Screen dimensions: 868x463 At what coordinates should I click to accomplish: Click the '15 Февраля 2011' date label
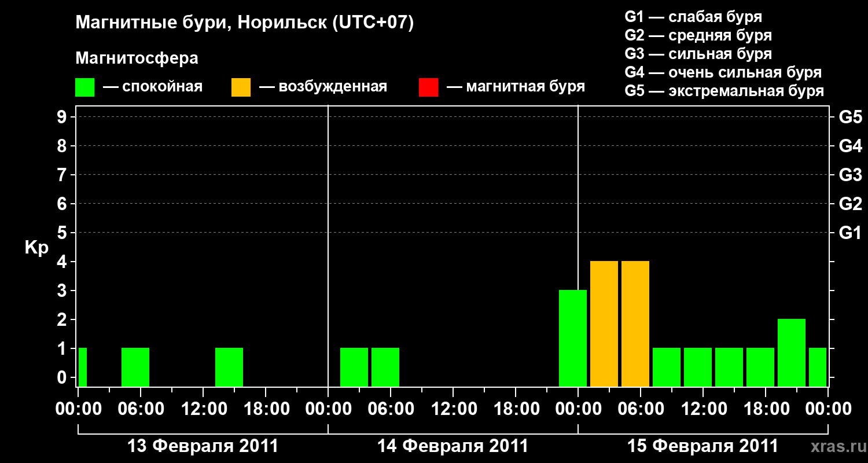pyautogui.click(x=703, y=446)
